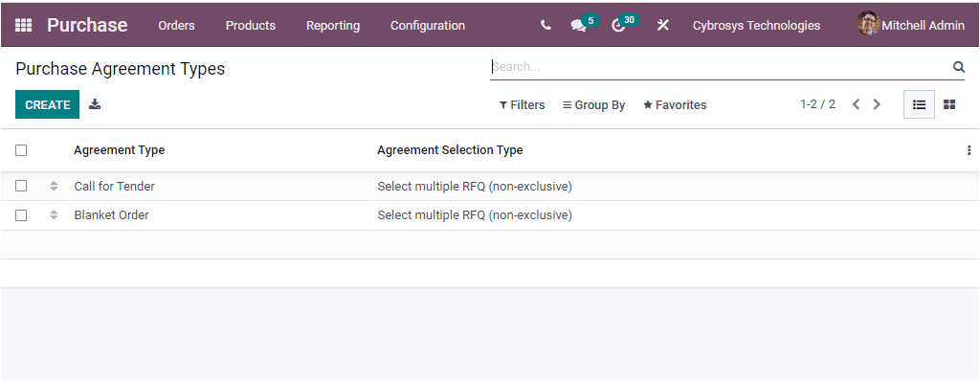Switch to kanban view

point(949,104)
